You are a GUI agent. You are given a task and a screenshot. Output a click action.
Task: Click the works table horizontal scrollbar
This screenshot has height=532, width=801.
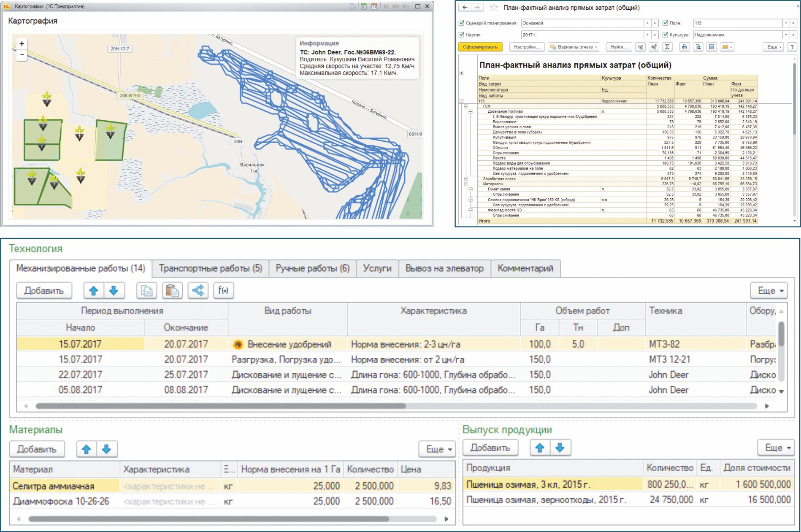(x=220, y=406)
